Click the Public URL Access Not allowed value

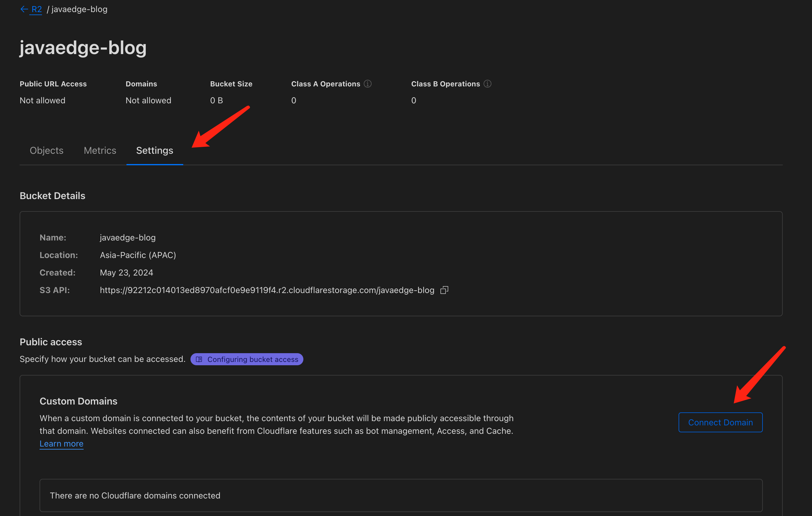[x=43, y=100]
